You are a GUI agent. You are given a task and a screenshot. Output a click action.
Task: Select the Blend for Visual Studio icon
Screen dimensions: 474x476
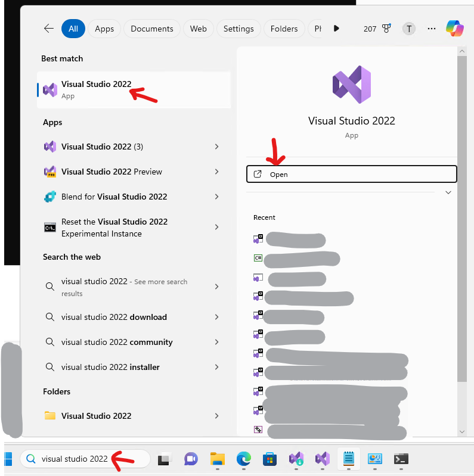coord(50,197)
